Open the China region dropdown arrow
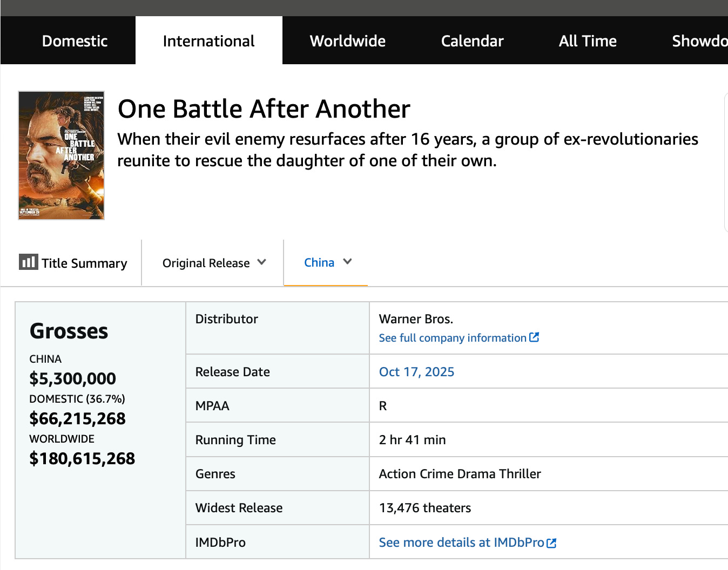Screen dimensions: 728x570 point(347,262)
